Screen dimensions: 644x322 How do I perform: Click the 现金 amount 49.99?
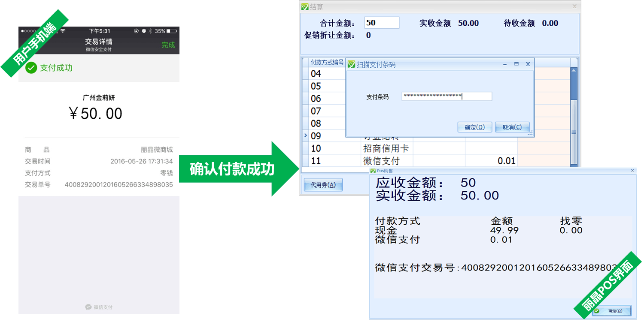(x=504, y=231)
